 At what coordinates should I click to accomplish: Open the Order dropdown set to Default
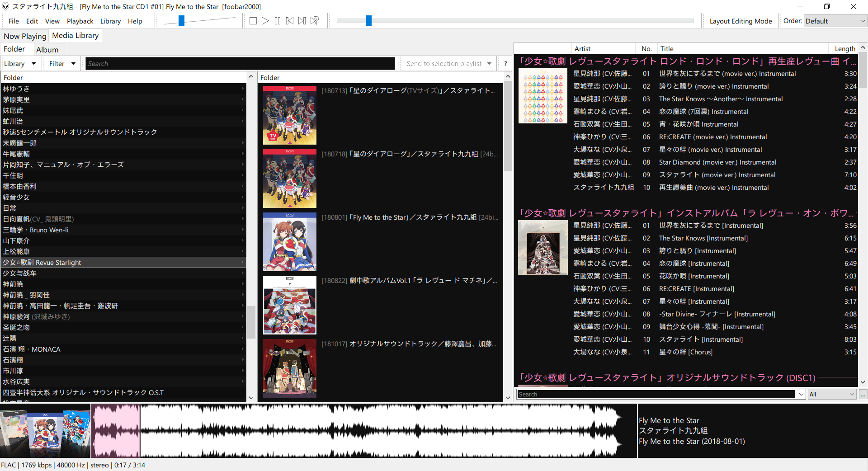pyautogui.click(x=835, y=21)
